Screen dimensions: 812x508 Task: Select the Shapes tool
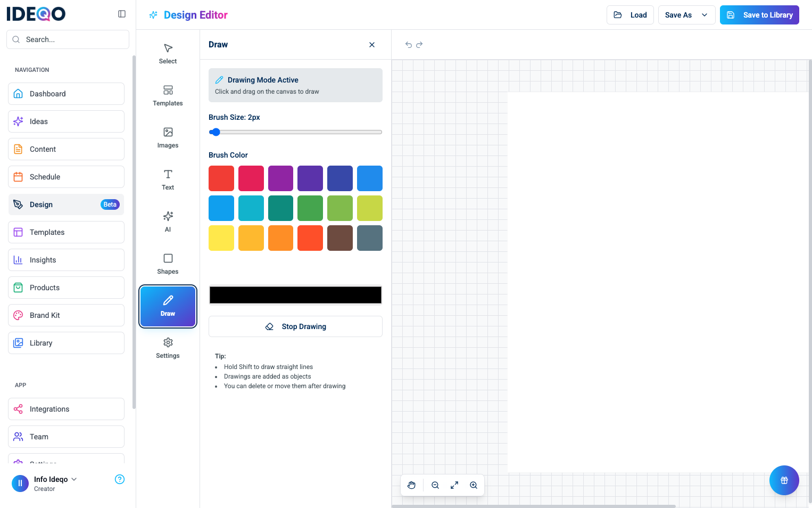168,264
